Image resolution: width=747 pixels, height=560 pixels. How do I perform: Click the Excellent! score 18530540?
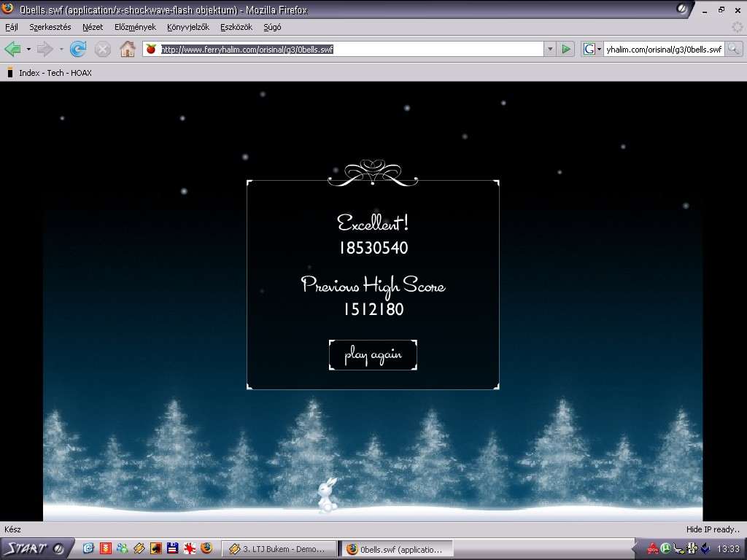tap(373, 248)
